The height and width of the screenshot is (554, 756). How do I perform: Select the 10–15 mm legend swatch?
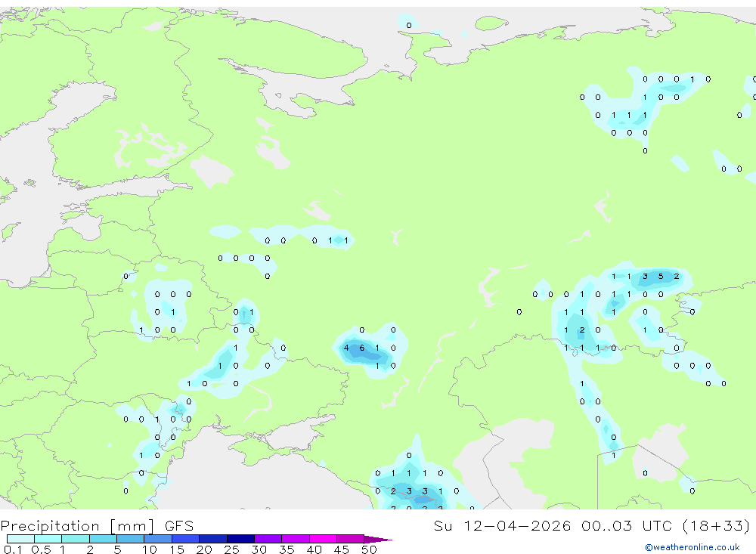click(x=158, y=539)
